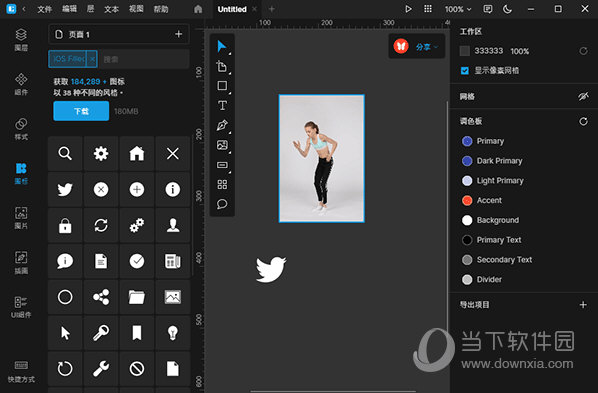
Task: Pick the lightbulb icon from library
Action: pyautogui.click(x=173, y=333)
